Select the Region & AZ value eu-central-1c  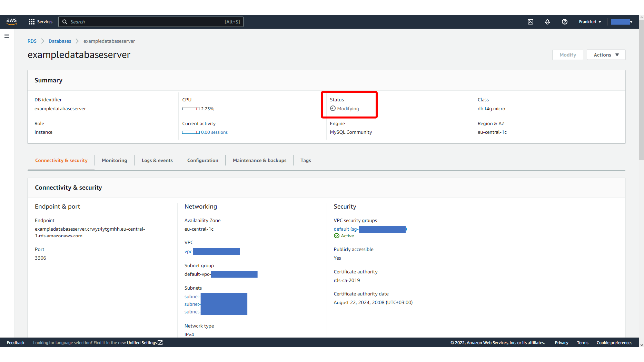492,132
